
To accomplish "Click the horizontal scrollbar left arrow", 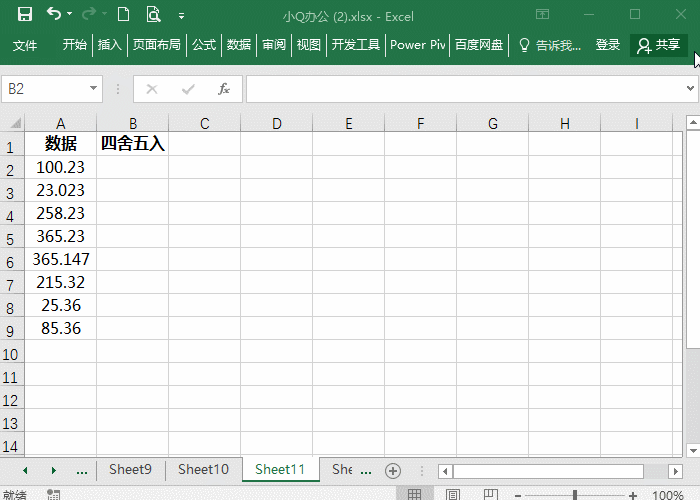I will (x=445, y=471).
